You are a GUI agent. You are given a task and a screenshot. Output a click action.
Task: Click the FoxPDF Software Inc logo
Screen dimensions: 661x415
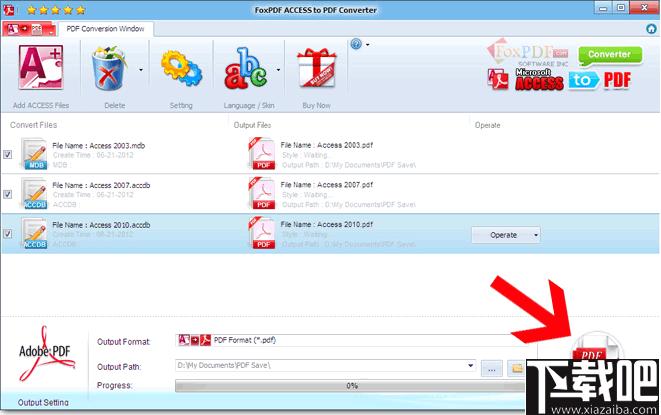click(x=528, y=53)
